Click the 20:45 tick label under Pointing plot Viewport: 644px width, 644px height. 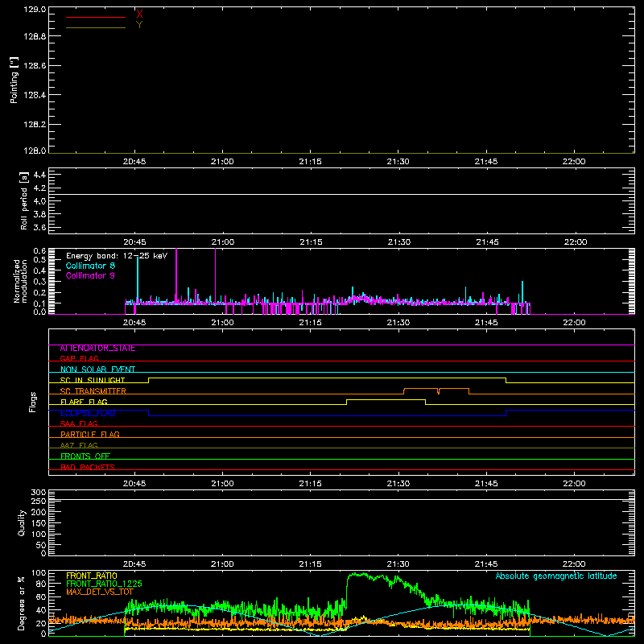pos(134,162)
